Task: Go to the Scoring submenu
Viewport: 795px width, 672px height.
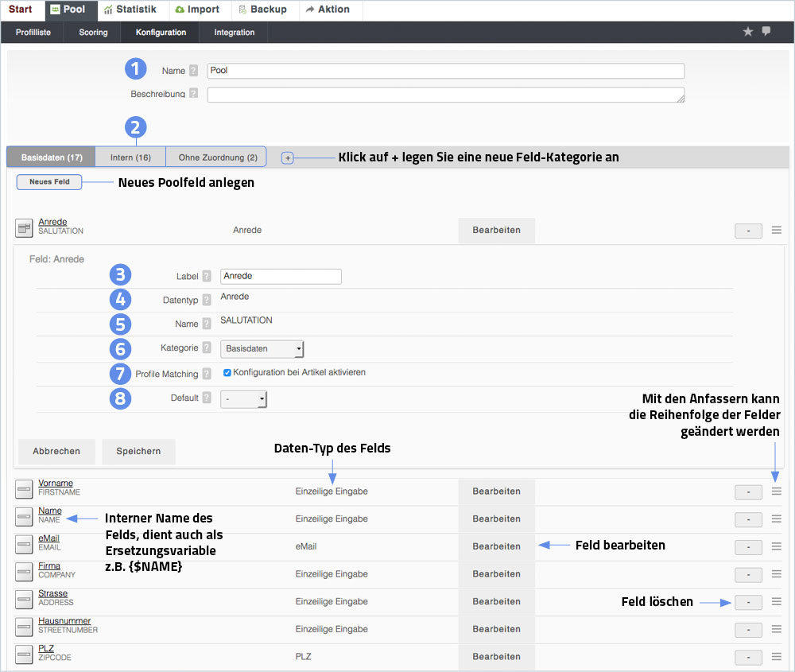Action: [93, 33]
